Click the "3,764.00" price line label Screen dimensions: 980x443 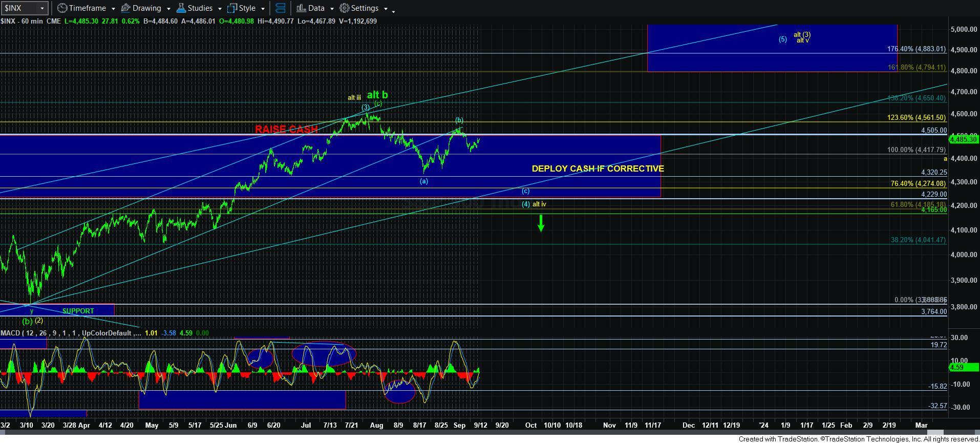pos(934,311)
